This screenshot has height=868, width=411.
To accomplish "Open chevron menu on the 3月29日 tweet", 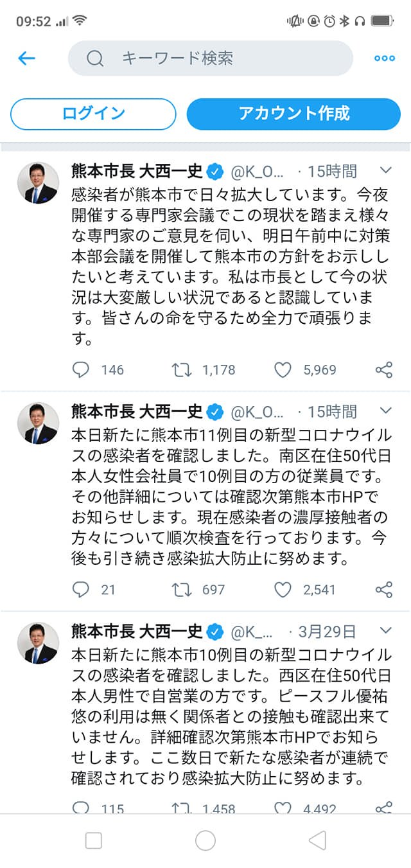I will (386, 630).
